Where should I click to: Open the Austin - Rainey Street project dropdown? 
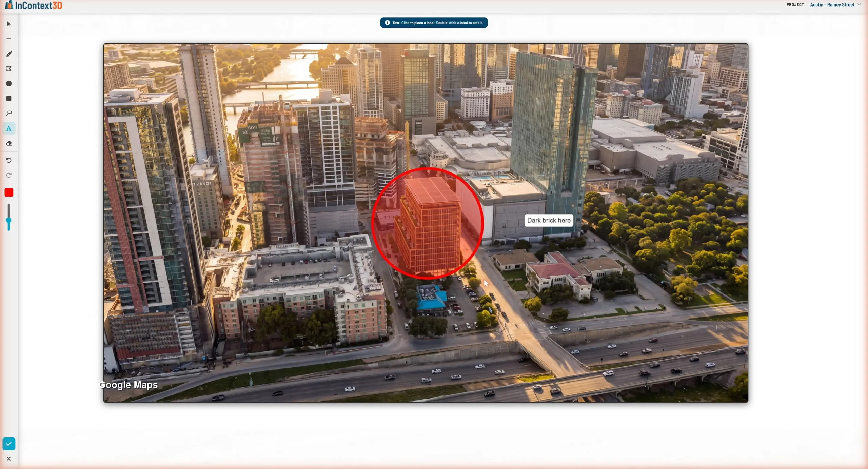(x=835, y=5)
